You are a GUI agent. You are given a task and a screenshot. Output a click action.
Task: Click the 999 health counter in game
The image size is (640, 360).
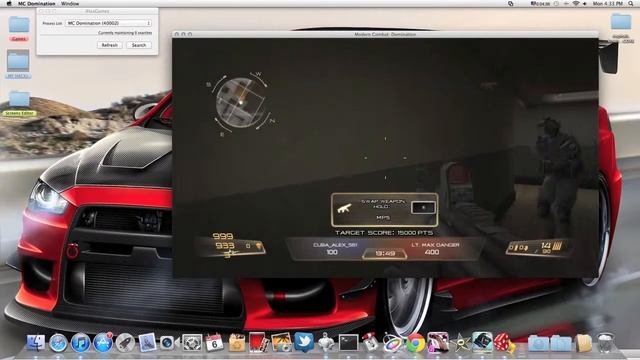coord(223,236)
